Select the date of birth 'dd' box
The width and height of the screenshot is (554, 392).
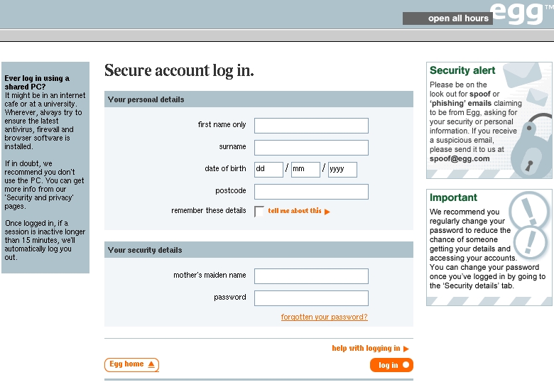pos(268,169)
